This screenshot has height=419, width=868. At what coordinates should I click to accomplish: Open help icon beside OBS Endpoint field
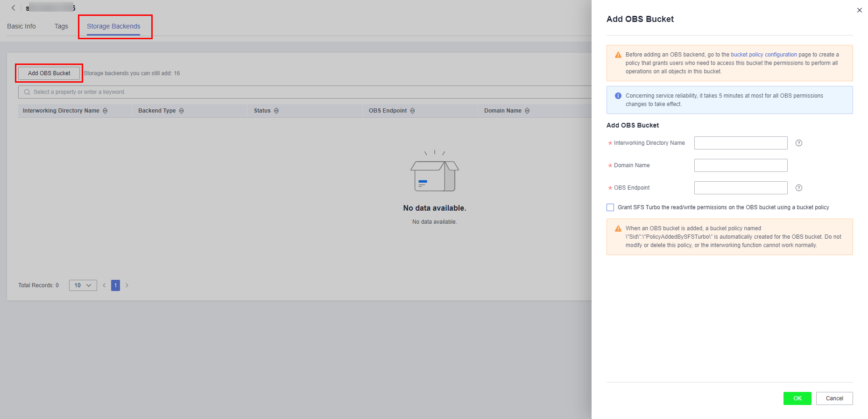(799, 188)
